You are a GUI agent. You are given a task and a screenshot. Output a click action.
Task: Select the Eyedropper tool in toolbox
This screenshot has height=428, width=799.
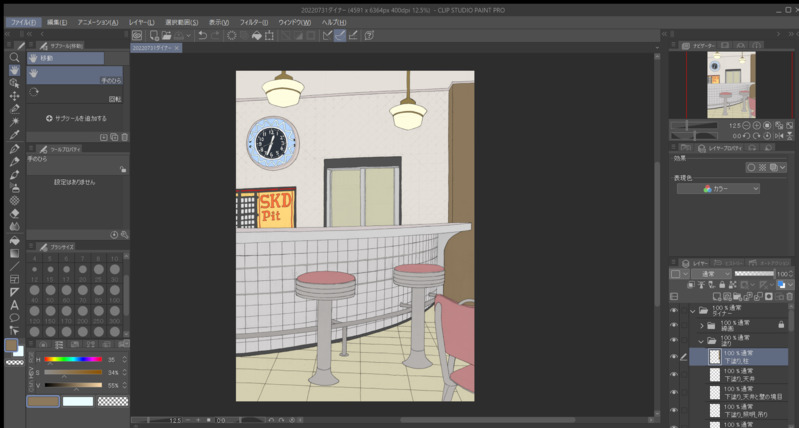14,135
